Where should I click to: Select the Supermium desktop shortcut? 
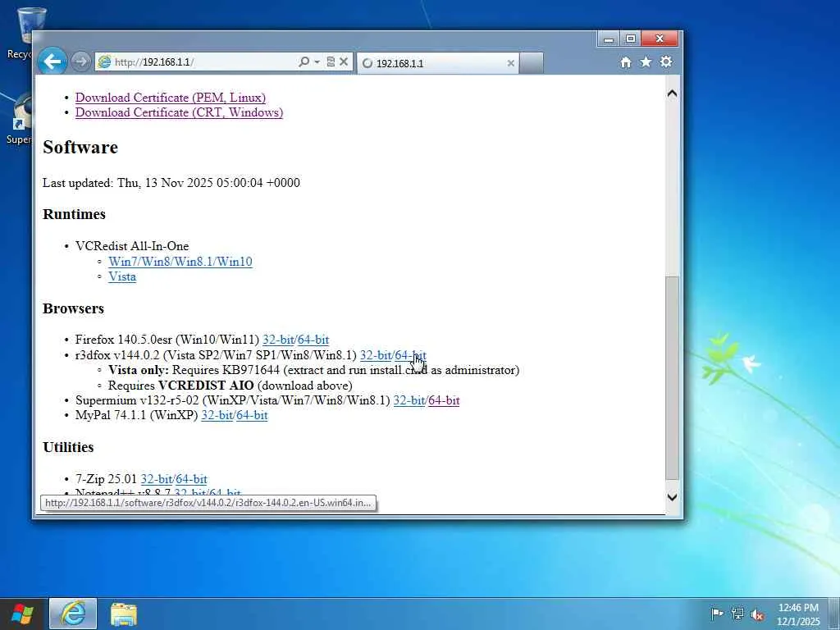point(21,119)
